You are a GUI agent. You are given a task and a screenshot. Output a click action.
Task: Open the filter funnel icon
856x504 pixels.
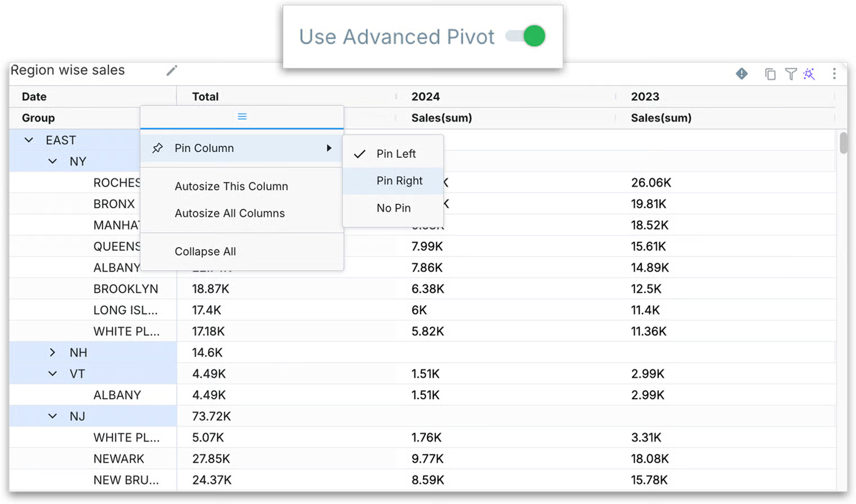(x=791, y=74)
